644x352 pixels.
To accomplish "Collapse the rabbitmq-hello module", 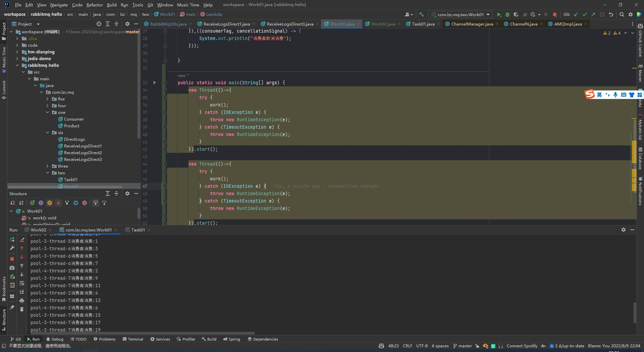I will (17, 65).
